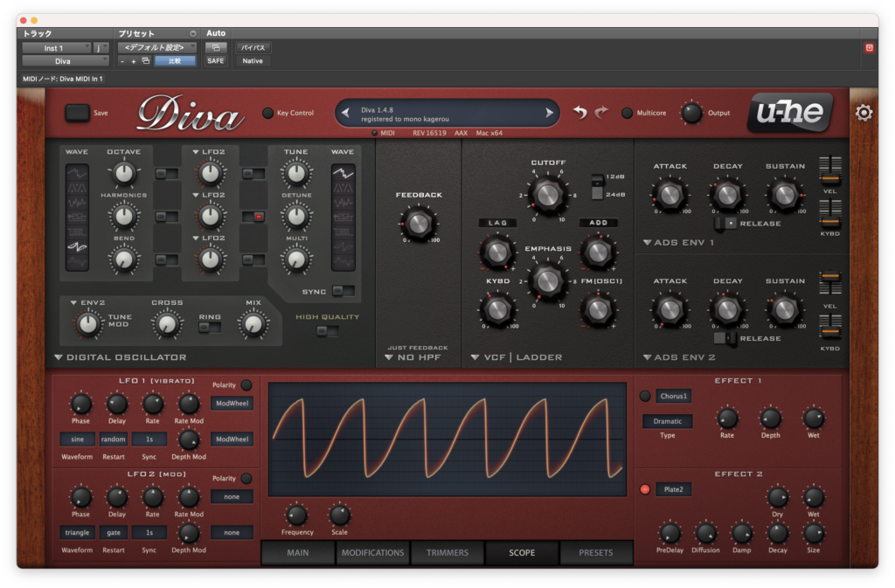The width and height of the screenshot is (895, 588).
Task: Disable Effect 2 with its red power button
Action: tap(645, 489)
